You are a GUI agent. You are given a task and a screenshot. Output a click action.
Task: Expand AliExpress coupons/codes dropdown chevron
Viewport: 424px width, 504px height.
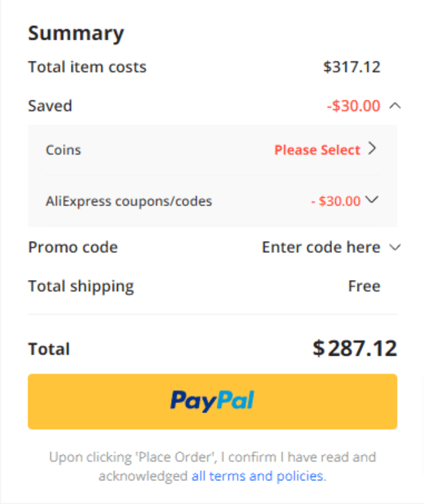click(x=372, y=200)
